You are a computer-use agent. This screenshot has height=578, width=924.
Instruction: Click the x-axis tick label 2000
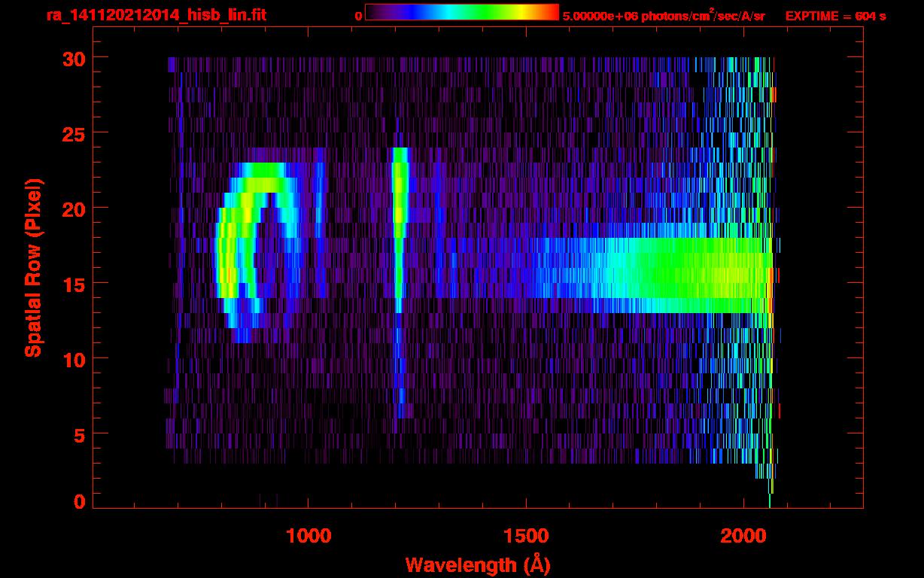pos(743,535)
